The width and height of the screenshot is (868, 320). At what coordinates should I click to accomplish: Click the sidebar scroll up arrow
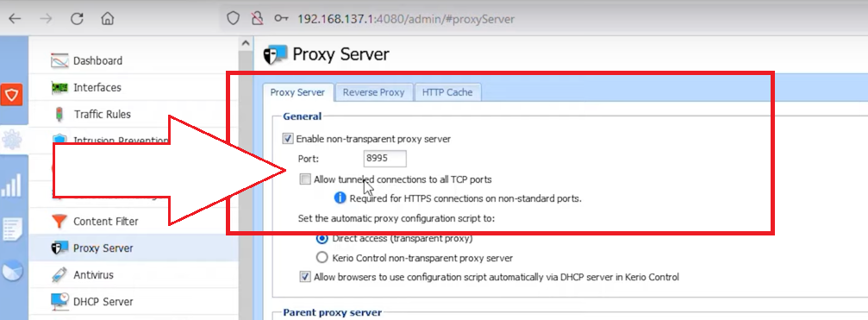[x=246, y=43]
